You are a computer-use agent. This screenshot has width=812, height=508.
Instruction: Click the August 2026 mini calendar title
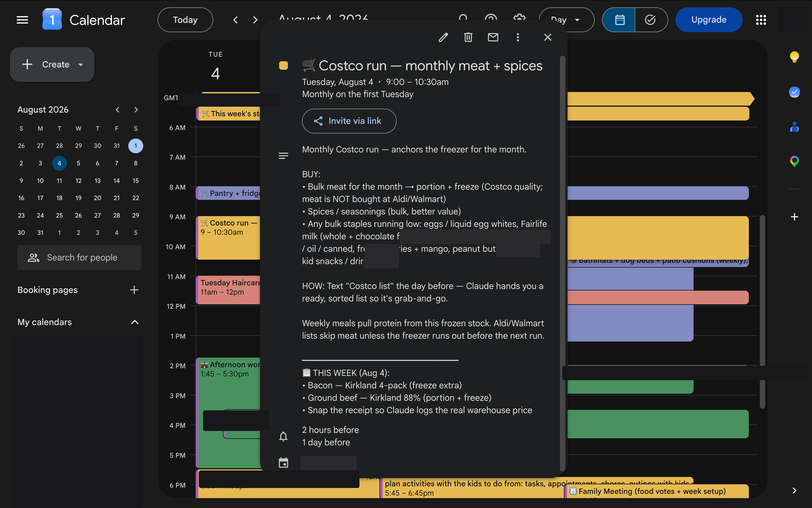tap(43, 110)
